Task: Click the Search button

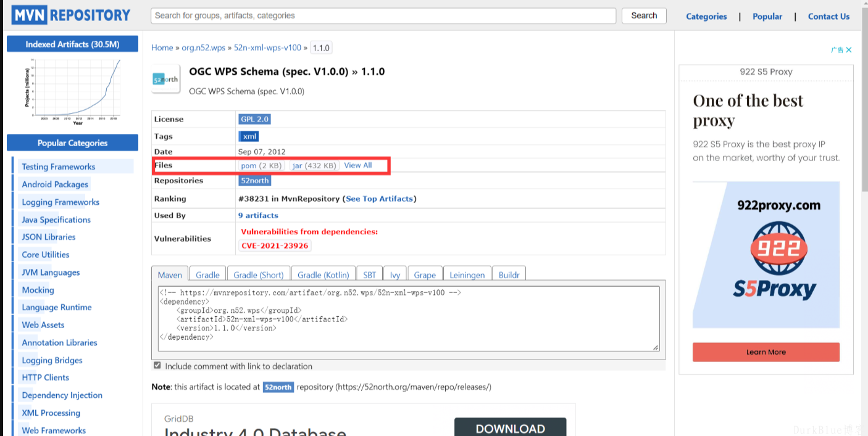Action: point(644,15)
